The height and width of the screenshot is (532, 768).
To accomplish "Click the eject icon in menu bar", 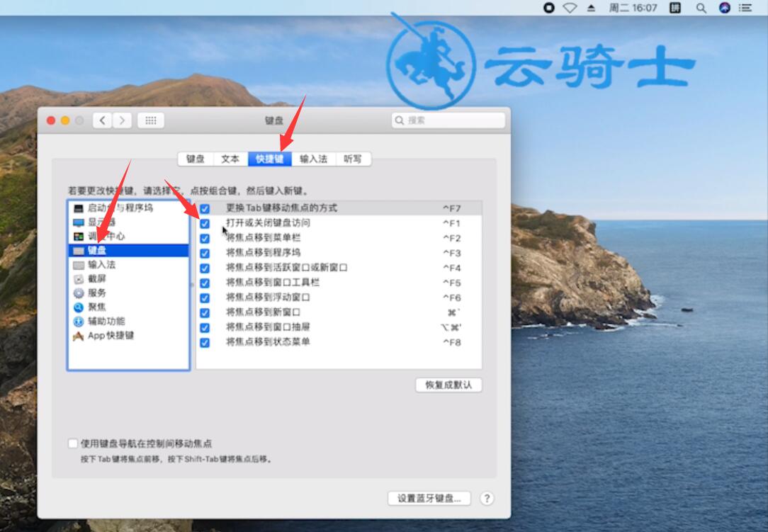I will tap(591, 8).
